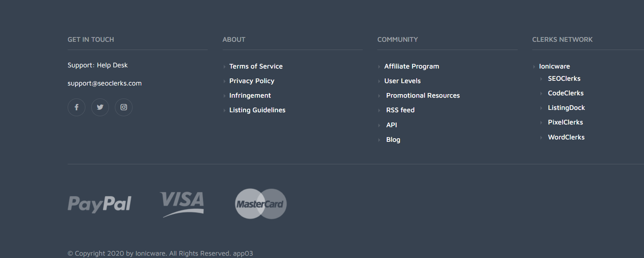644x258 pixels.
Task: Go to the CodeClerks site link
Action: point(566,93)
